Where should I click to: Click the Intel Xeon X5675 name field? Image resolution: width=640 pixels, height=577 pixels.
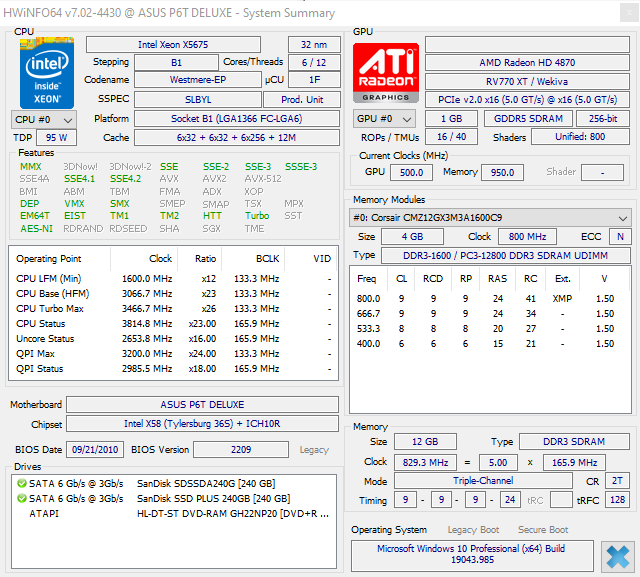point(173,44)
